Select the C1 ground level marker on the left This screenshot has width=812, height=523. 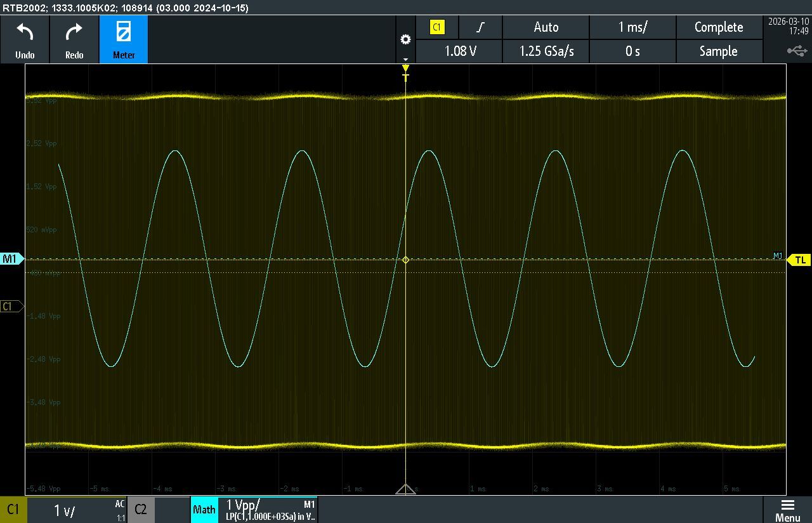11,307
